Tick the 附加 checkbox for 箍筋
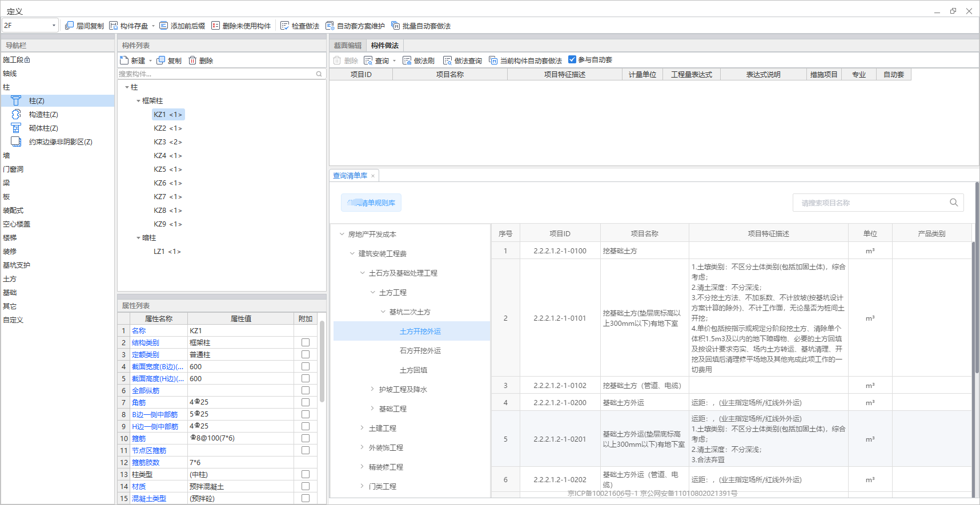 [306, 438]
